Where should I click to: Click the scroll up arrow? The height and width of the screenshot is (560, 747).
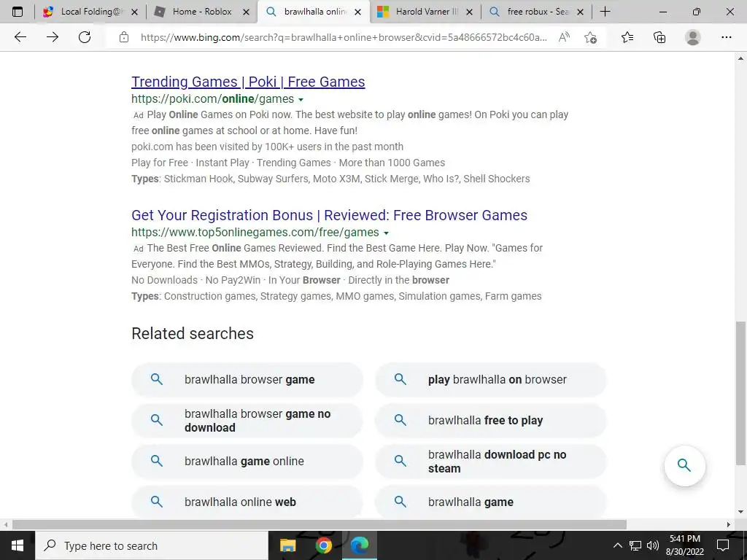coord(741,58)
